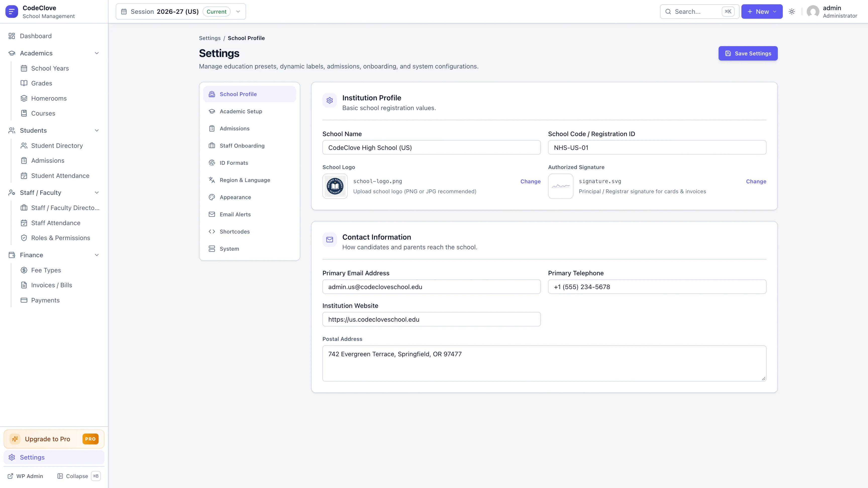Collapse the Finance section chevron

point(97,255)
